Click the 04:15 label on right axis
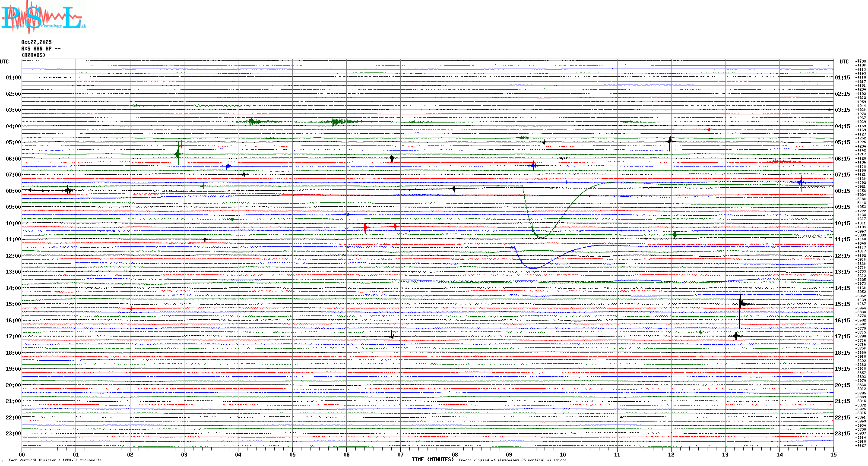 (842, 126)
